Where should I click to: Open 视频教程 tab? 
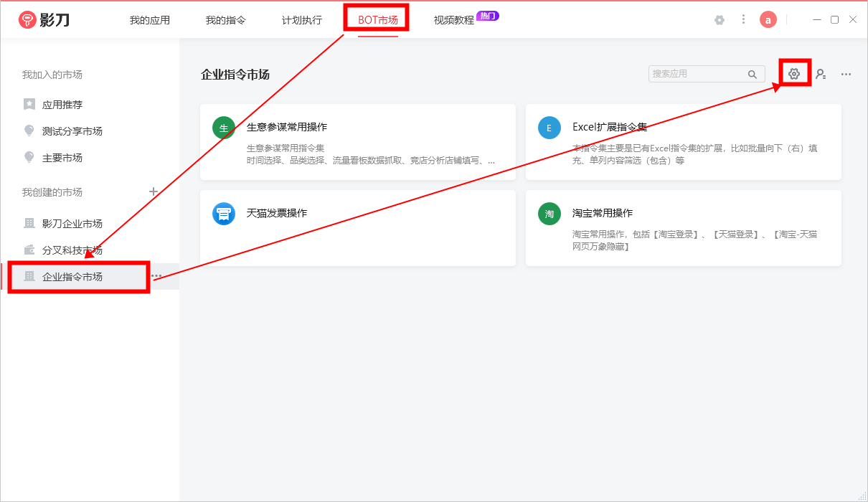tap(454, 20)
